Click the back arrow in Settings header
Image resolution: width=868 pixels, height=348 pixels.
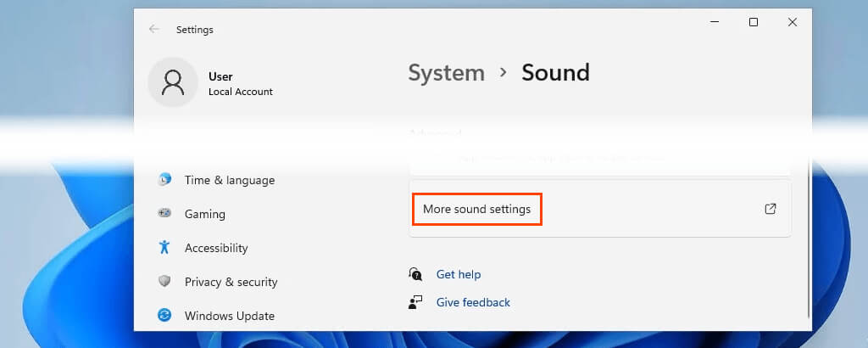pos(154,29)
